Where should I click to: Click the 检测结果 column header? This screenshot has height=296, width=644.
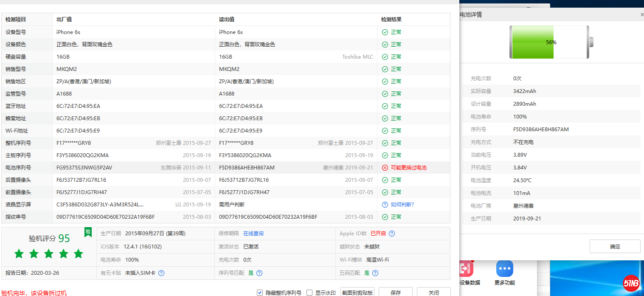pyautogui.click(x=391, y=20)
